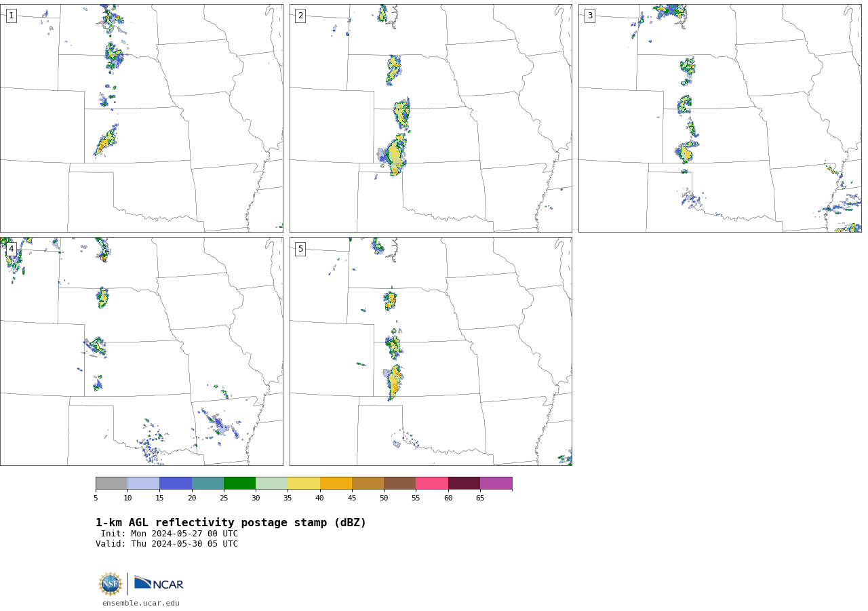Click the colorbar tick label 50
Screen dimensions: 868x611
[384, 498]
